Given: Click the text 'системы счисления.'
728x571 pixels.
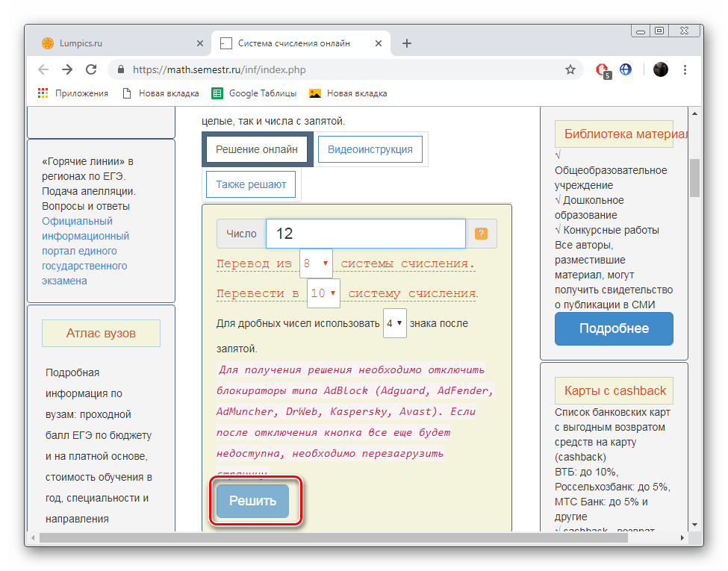Looking at the screenshot, I should click(408, 263).
